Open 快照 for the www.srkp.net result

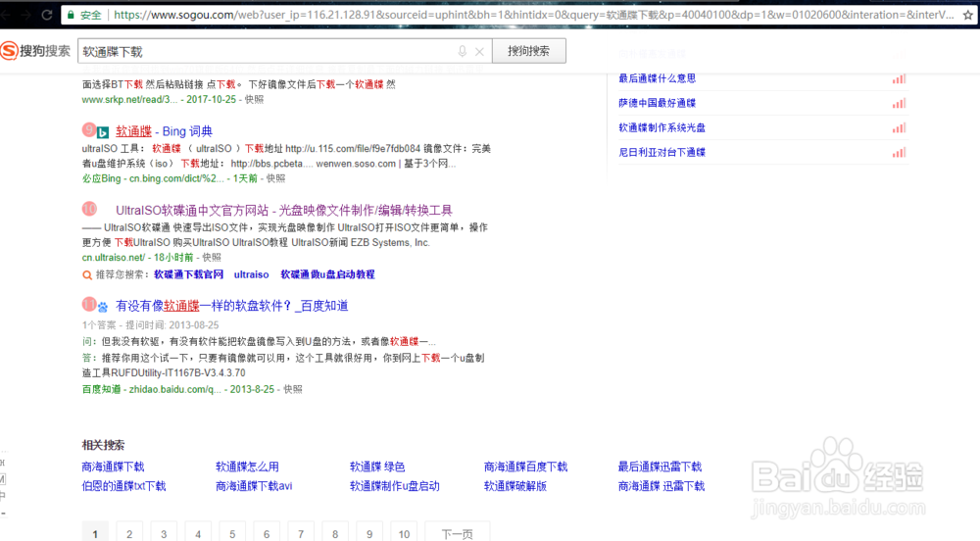tap(254, 99)
